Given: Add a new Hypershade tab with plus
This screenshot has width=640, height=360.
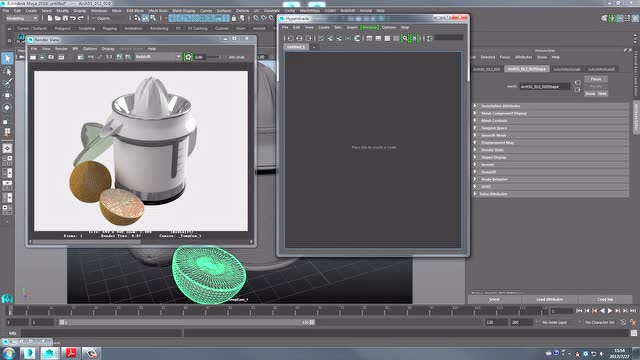Looking at the screenshot, I should point(314,47).
